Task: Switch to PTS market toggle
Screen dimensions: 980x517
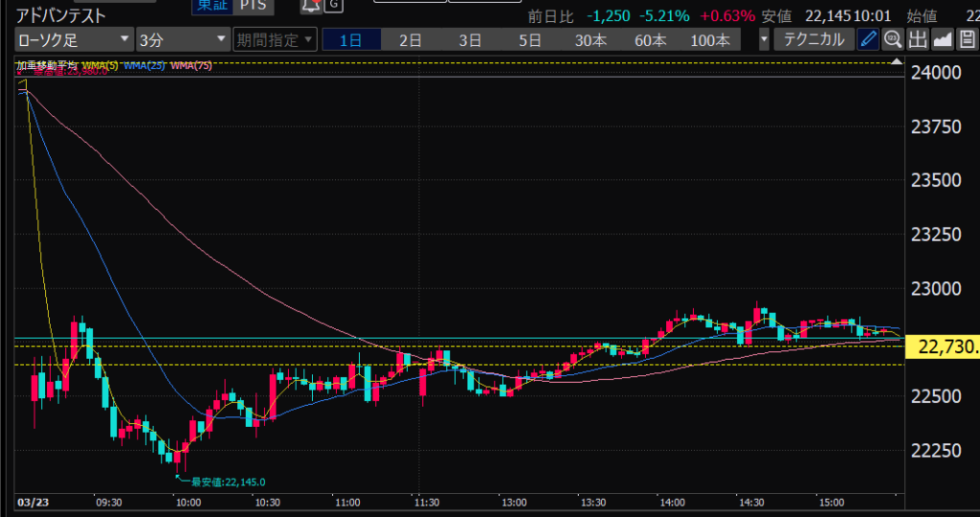Action: (x=254, y=6)
